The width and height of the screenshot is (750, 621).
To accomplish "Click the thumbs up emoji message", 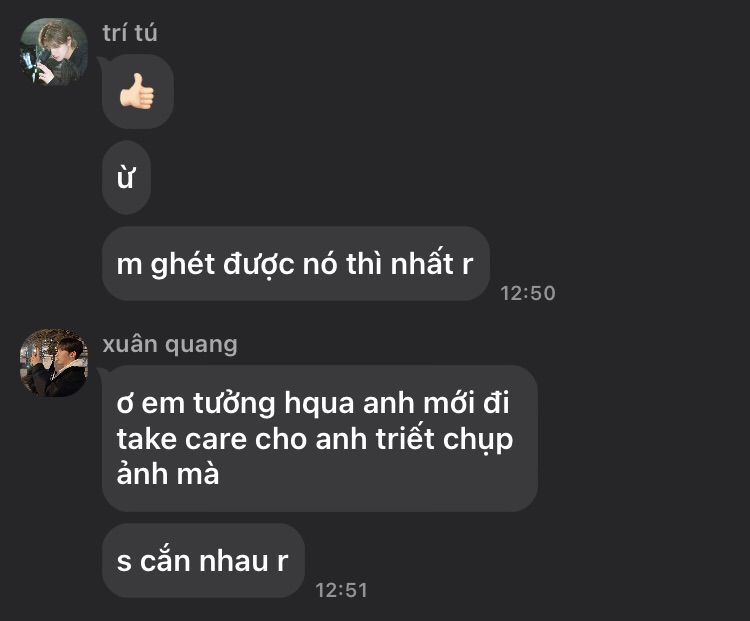I will 138,91.
